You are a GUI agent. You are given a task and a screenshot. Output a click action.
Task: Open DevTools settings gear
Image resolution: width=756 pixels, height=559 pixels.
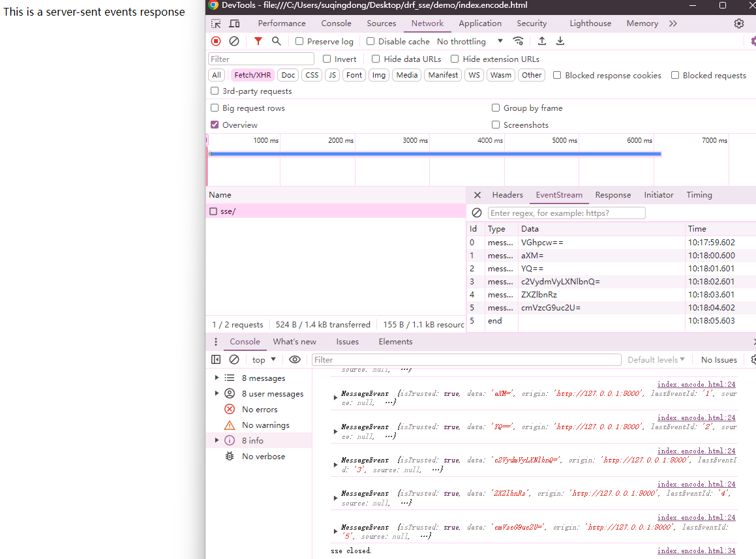[738, 23]
